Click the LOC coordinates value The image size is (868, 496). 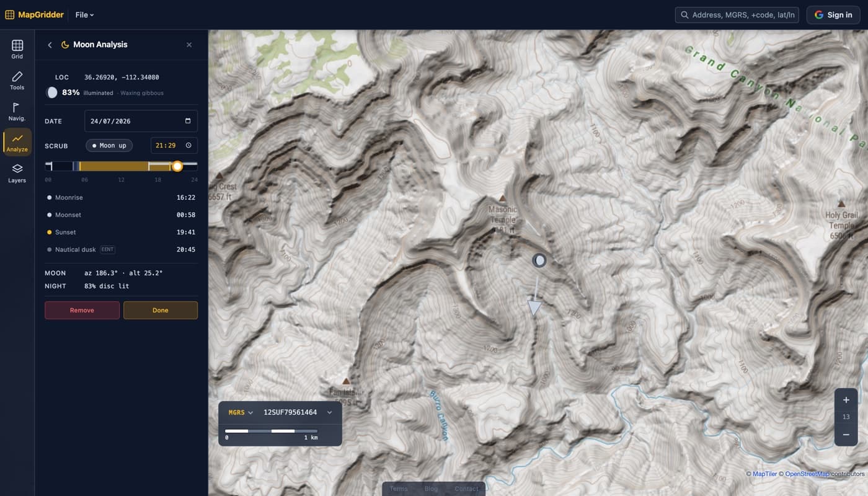pyautogui.click(x=122, y=77)
